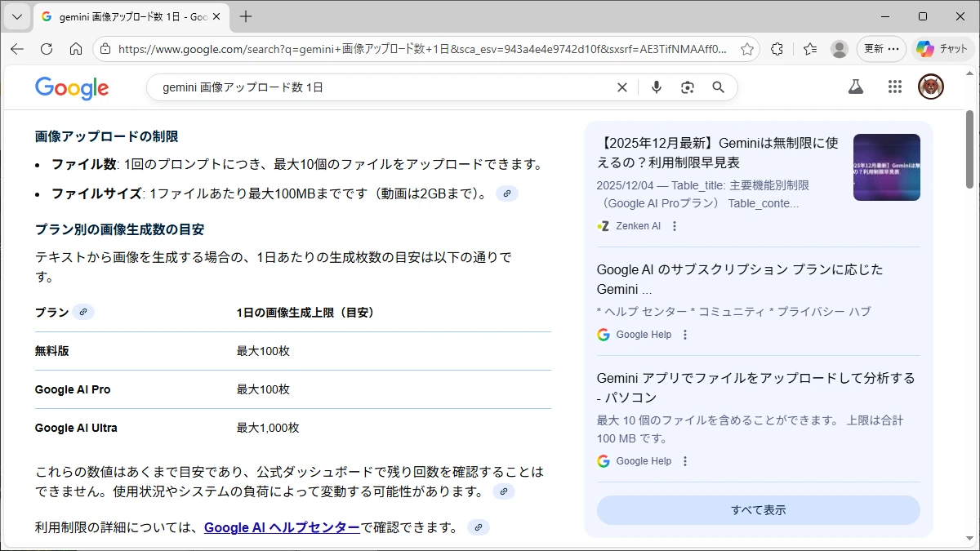Viewport: 980px width, 551px height.
Task: Click the すべて表示 button
Action: point(758,510)
